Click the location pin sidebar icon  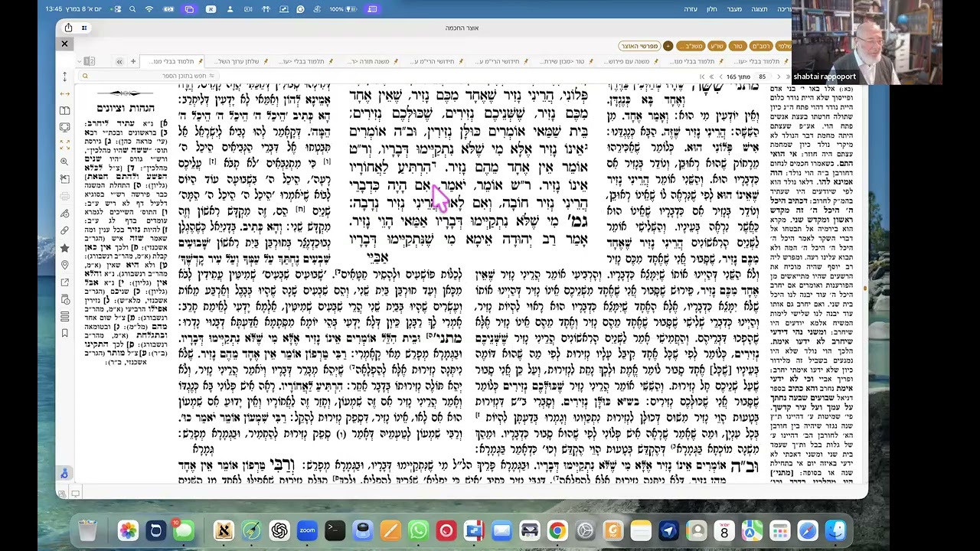pyautogui.click(x=64, y=265)
